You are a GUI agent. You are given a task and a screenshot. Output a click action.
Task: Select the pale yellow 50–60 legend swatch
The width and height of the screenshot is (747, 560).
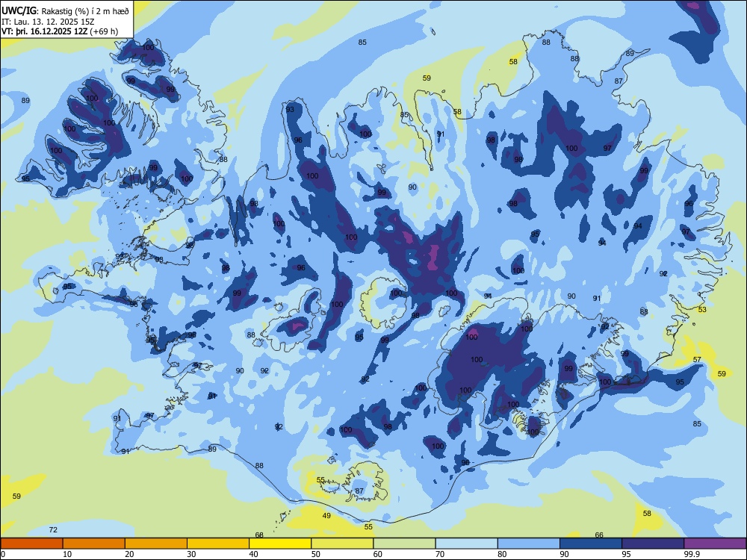[x=343, y=544]
